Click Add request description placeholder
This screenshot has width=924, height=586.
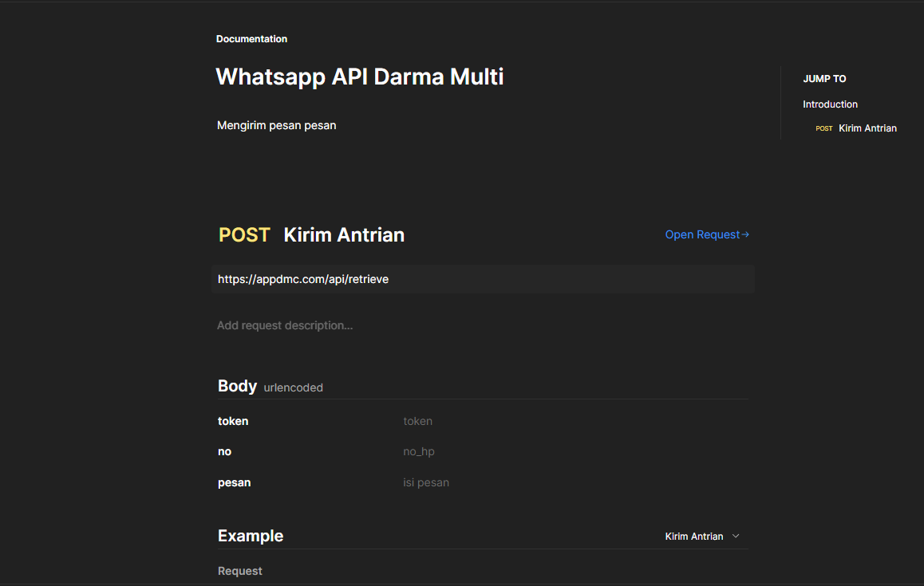(285, 325)
